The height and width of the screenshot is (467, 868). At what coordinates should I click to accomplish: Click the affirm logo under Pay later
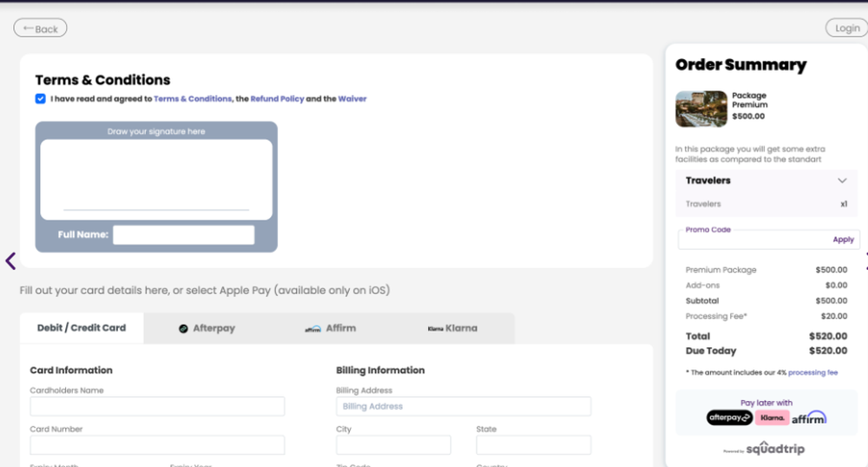[x=809, y=418]
